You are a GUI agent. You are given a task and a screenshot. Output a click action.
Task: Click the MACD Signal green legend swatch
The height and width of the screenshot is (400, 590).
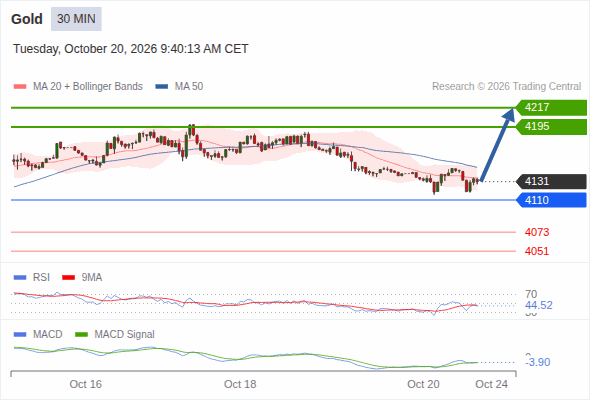(81, 335)
